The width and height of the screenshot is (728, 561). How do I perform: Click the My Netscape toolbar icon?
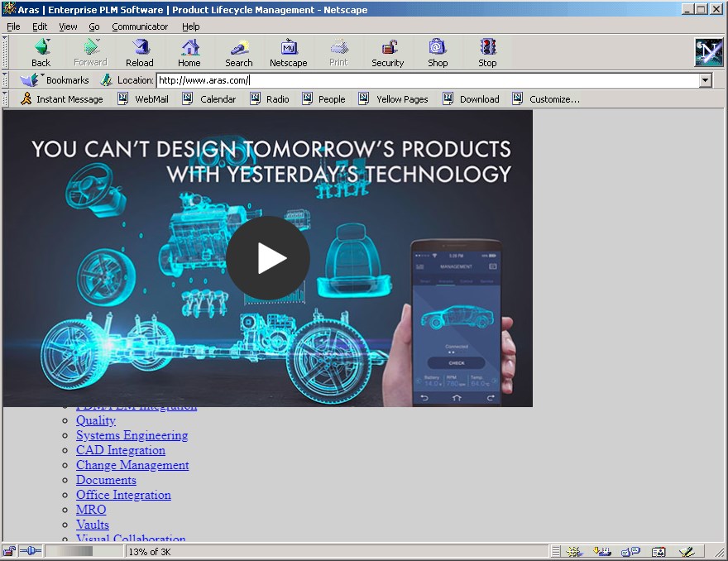pyautogui.click(x=288, y=52)
